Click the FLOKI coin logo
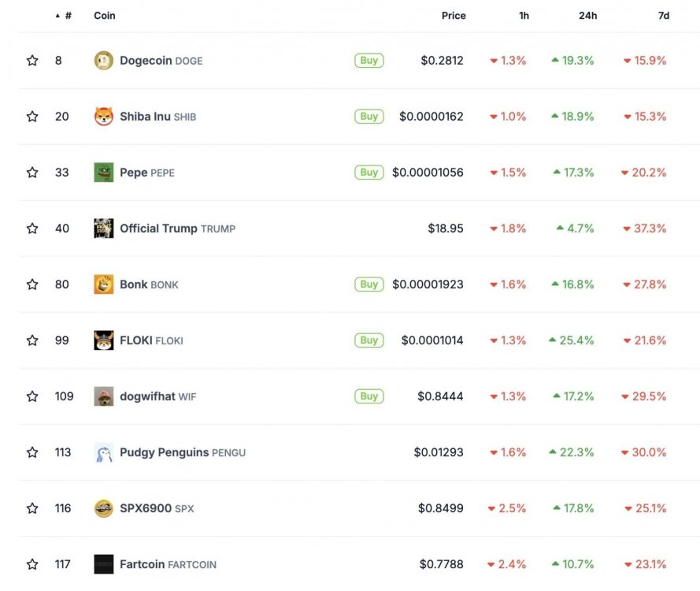The height and width of the screenshot is (591, 700). coord(104,340)
